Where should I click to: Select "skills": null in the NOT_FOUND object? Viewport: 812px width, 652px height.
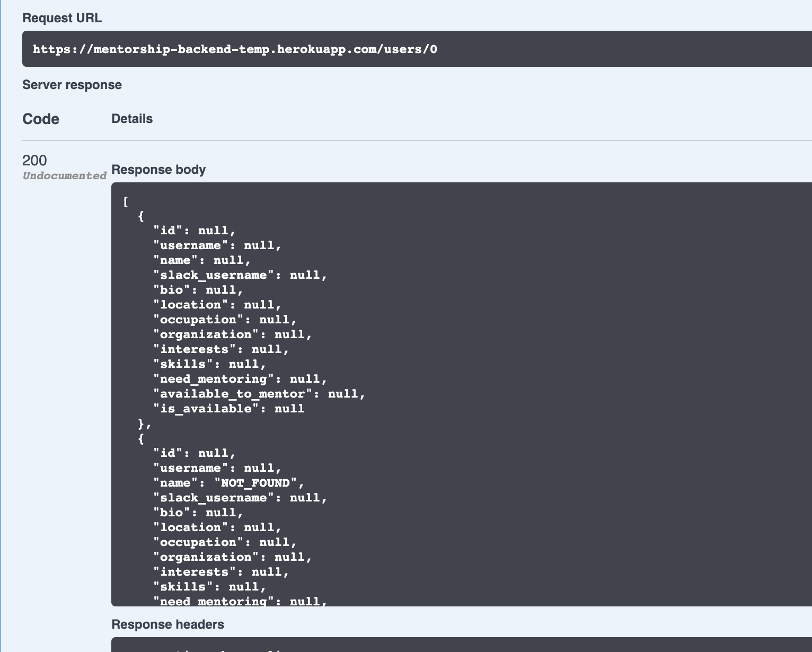click(x=210, y=587)
